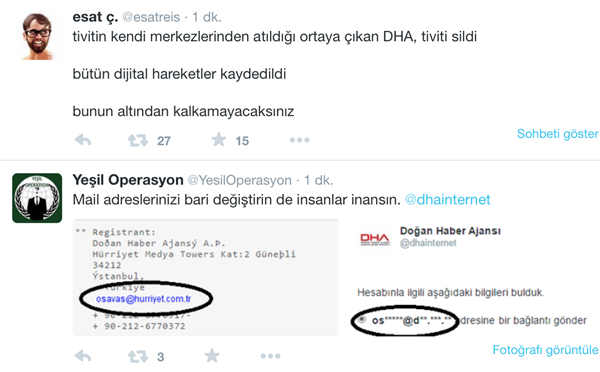This screenshot has width=600, height=372.
Task: Favorite Yeşil Operasyon's tweet with star
Action: [212, 356]
